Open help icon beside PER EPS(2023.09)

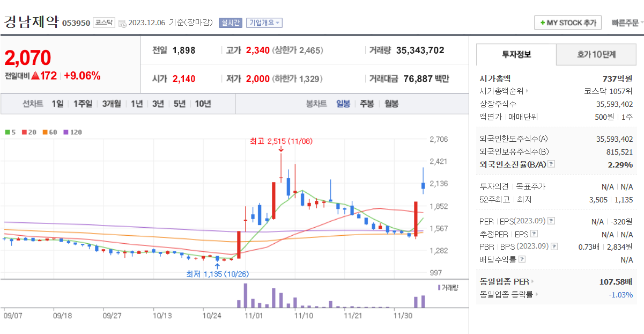551,221
